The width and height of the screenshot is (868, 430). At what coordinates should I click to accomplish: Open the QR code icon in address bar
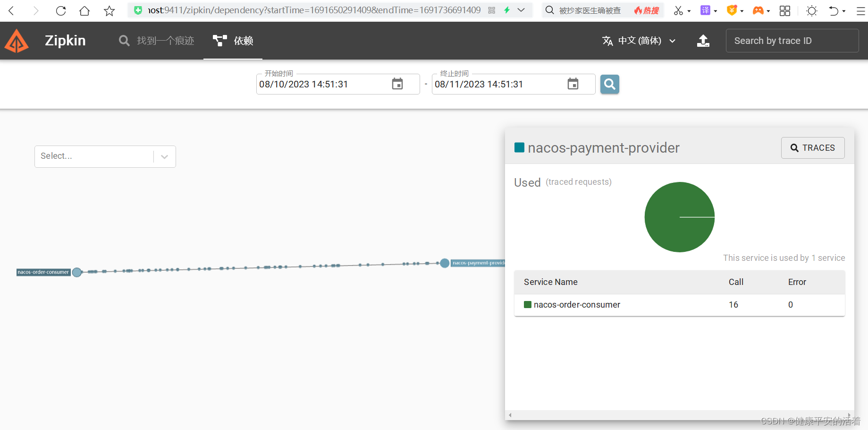pyautogui.click(x=492, y=10)
